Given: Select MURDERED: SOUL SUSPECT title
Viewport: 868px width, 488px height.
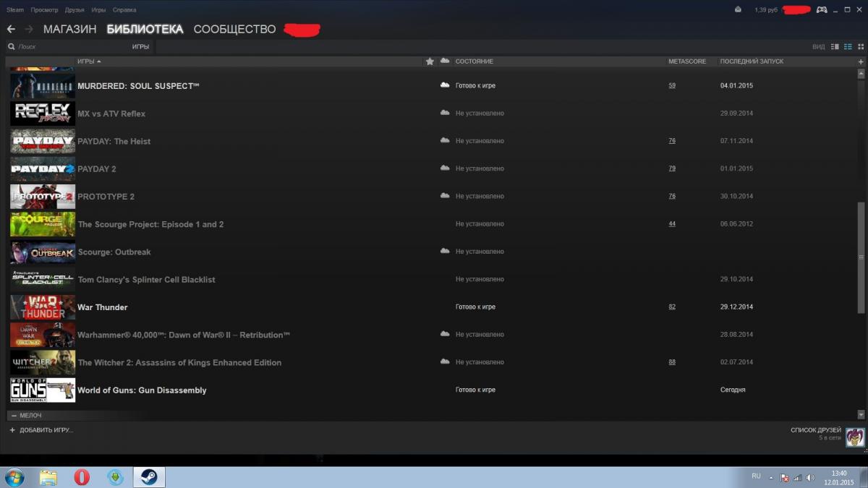Looking at the screenshot, I should (138, 86).
